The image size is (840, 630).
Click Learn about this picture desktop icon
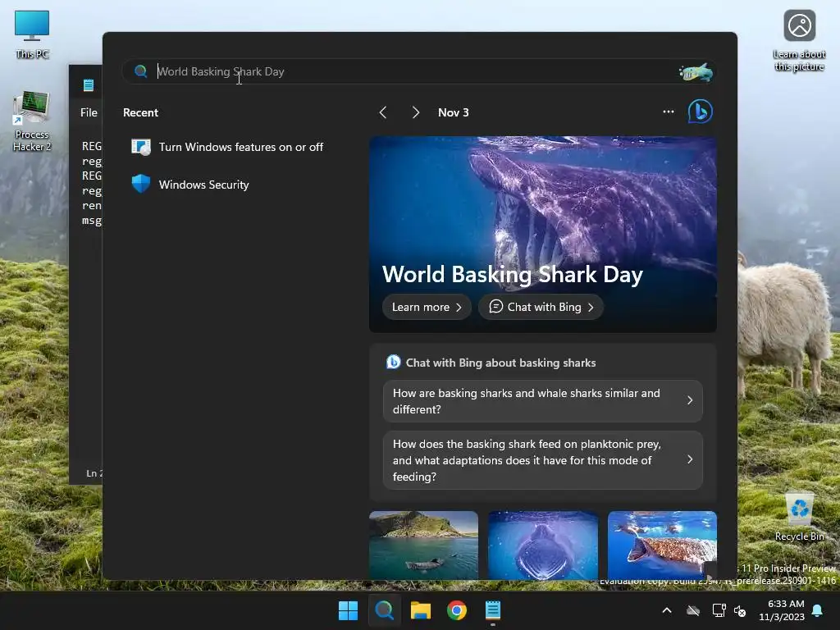(x=799, y=40)
